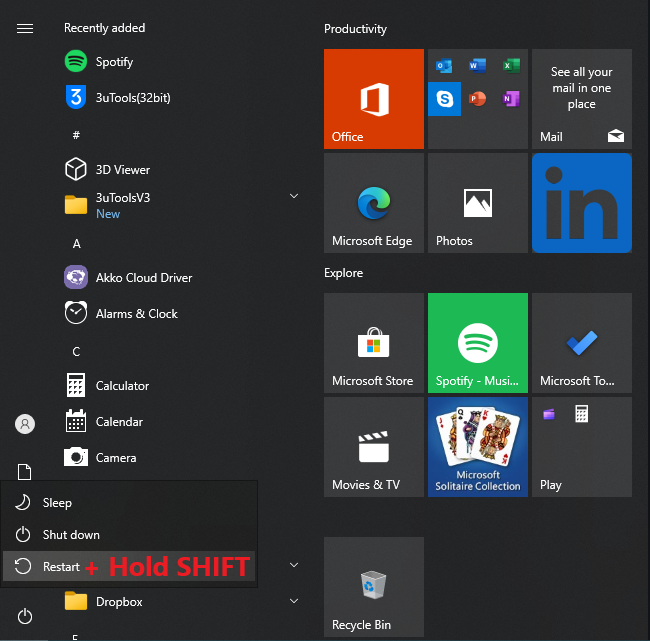Select Shut down power option
This screenshot has height=641, width=650.
(x=71, y=535)
